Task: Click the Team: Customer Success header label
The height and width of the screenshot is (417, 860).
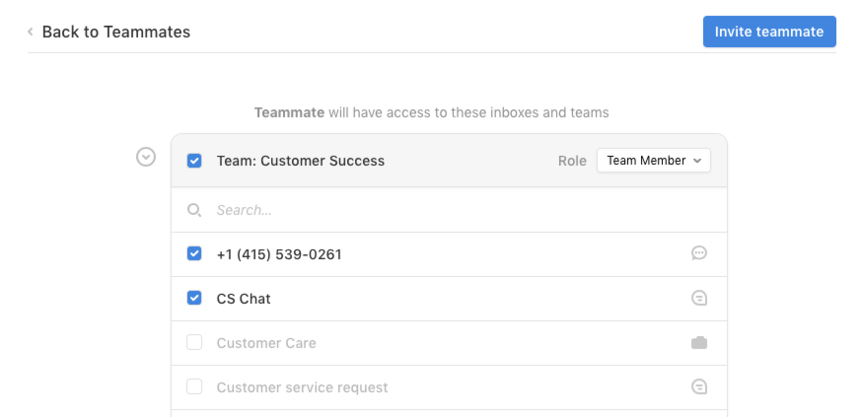Action: (x=301, y=161)
